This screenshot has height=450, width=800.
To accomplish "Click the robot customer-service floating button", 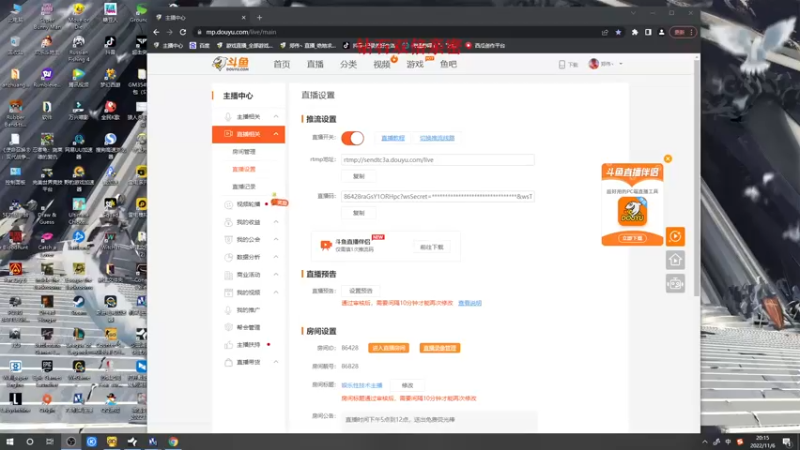I will [675, 283].
